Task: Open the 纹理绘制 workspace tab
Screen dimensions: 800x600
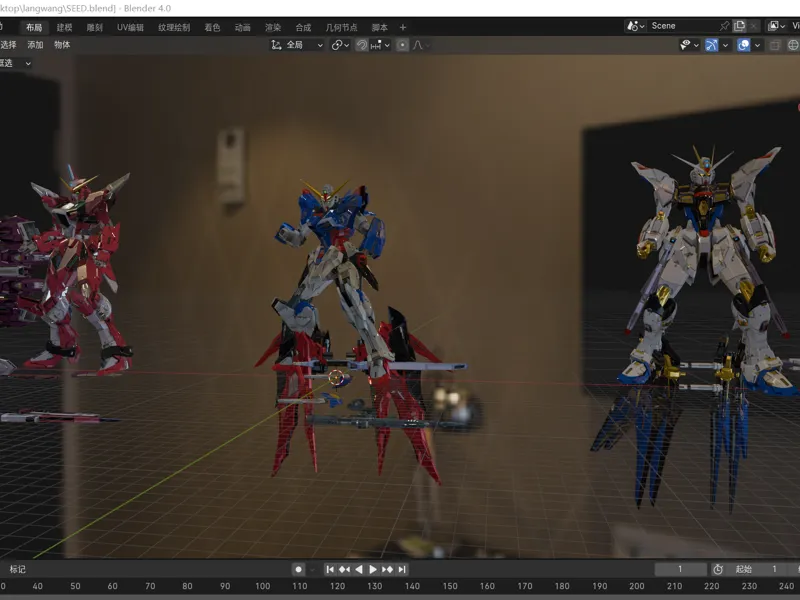Action: (174, 28)
